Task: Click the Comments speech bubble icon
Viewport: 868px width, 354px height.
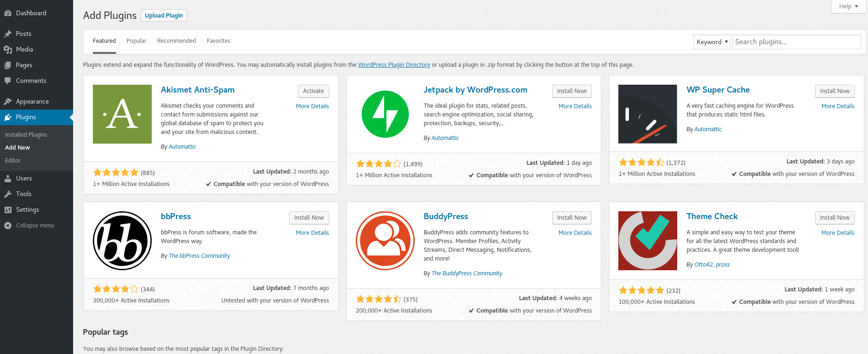Action: (8, 81)
